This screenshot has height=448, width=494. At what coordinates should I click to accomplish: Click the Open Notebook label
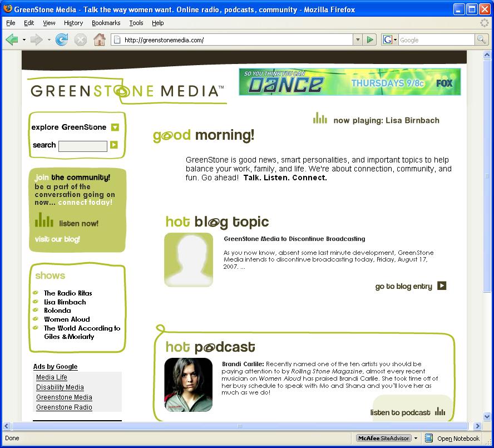458,439
